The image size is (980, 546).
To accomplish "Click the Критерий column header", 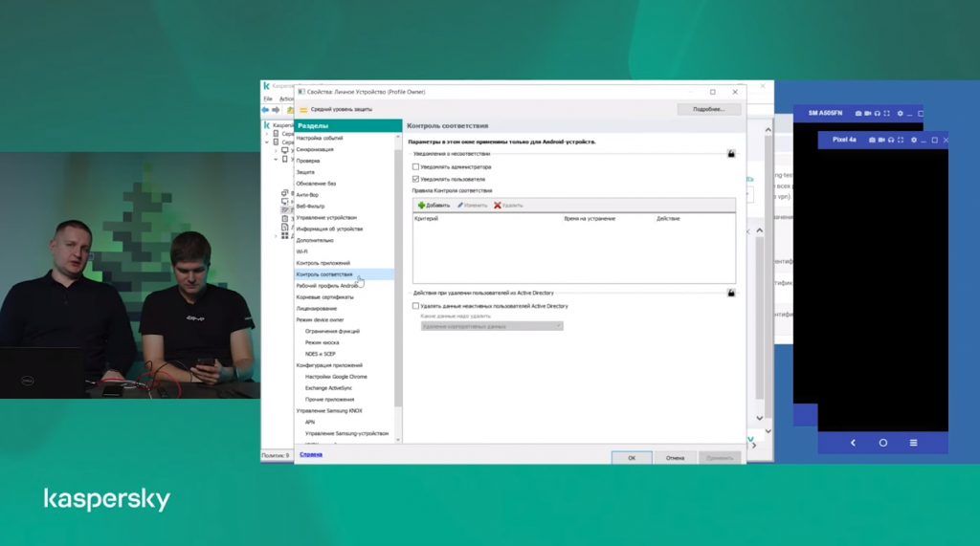I will [x=426, y=219].
